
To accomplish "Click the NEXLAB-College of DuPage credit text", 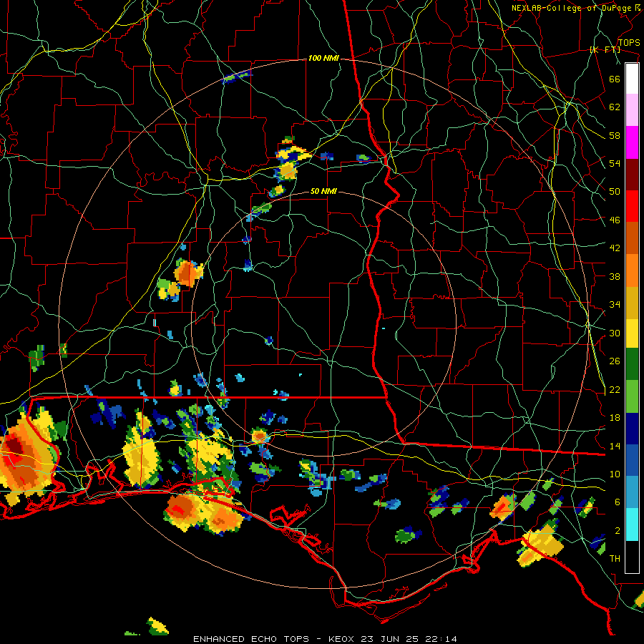I will coord(572,8).
